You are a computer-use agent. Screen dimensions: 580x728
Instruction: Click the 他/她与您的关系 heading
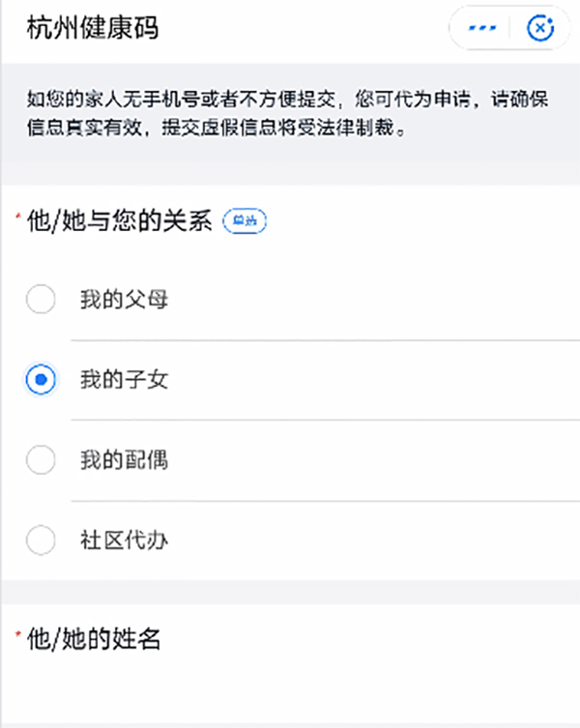pos(119,220)
